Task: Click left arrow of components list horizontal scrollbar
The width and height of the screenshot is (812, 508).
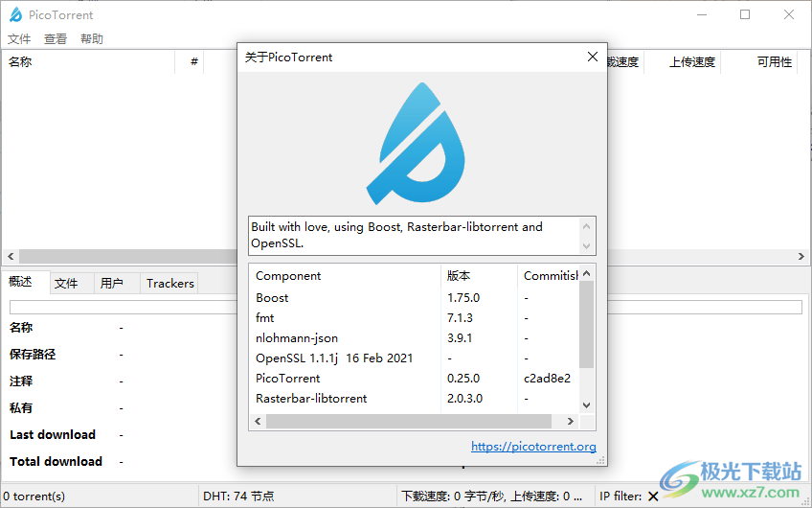Action: 258,422
